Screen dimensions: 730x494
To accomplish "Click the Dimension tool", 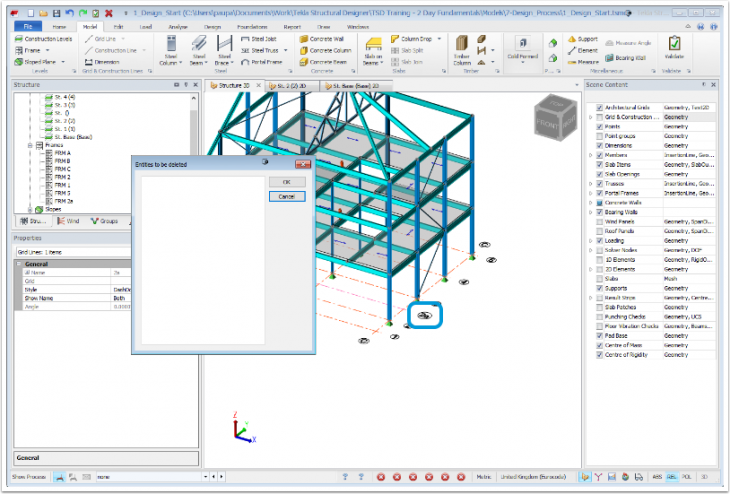I will tap(102, 62).
